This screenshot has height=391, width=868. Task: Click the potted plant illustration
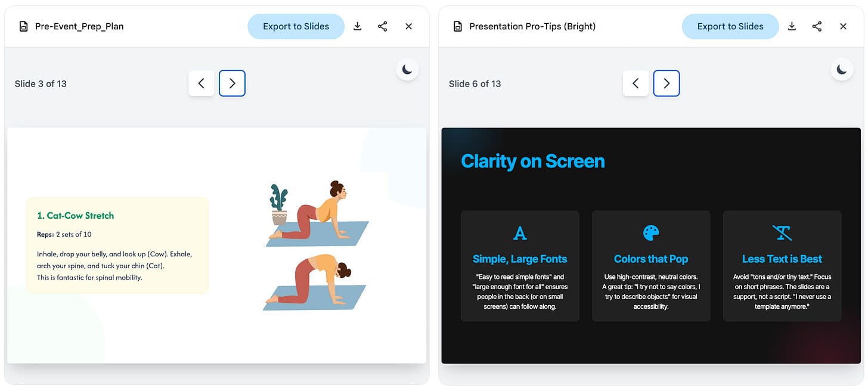[278, 204]
